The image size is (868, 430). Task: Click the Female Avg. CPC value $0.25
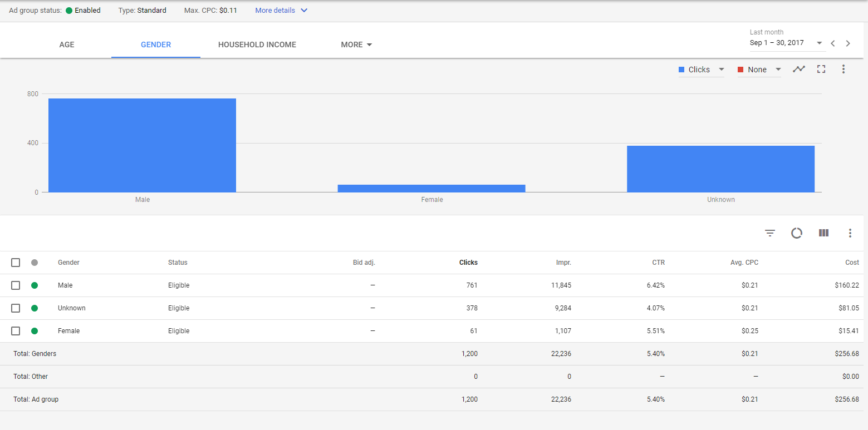coord(750,331)
